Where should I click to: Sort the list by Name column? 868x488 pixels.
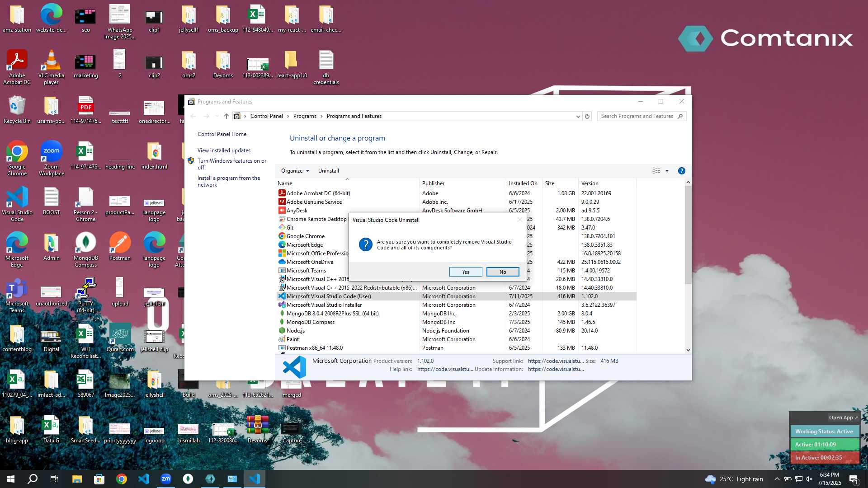pyautogui.click(x=348, y=183)
